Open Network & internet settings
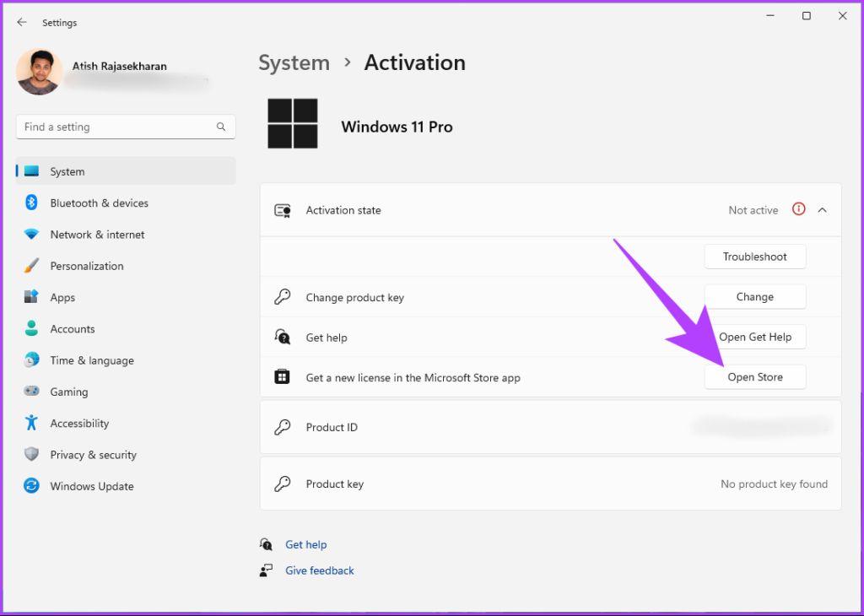864x616 pixels. (96, 234)
